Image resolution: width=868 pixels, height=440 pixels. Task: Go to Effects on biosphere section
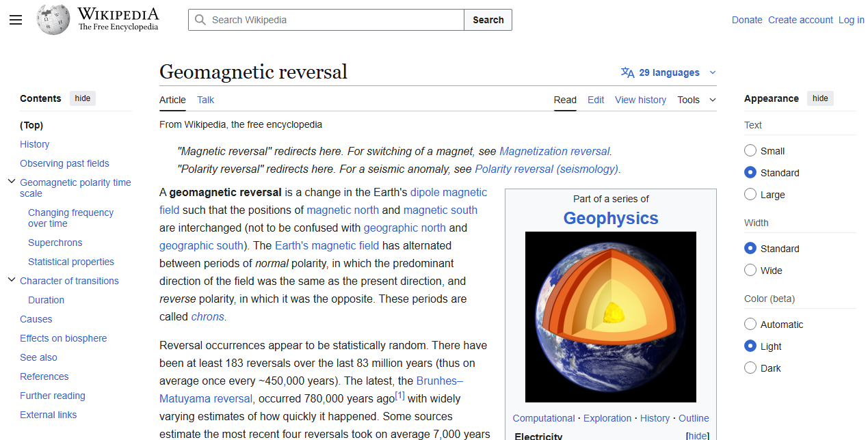(x=64, y=338)
